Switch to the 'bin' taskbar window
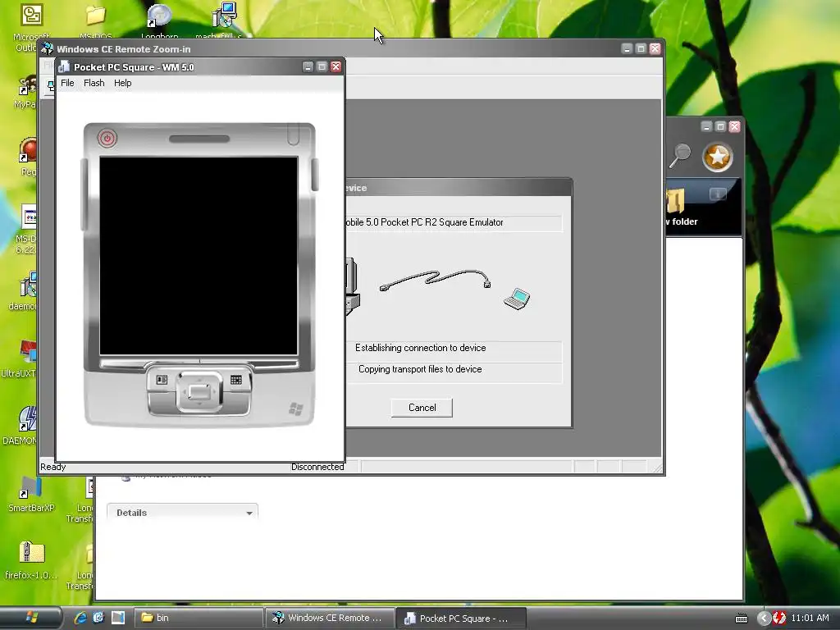 coord(198,618)
